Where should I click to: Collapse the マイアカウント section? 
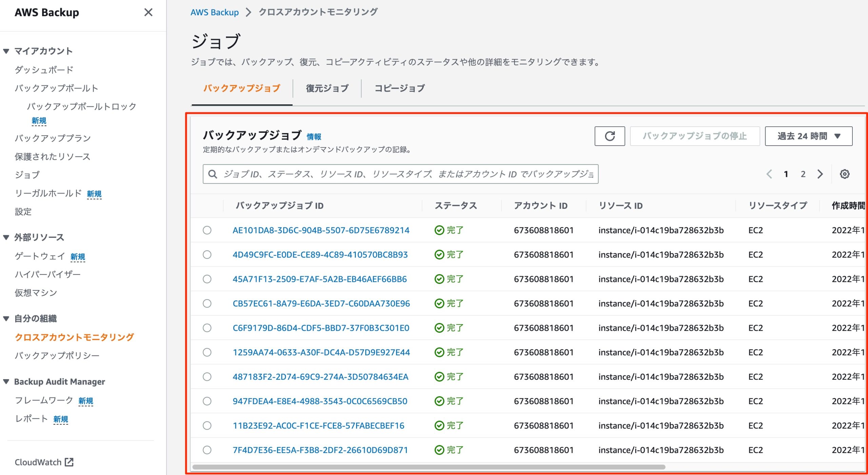coord(6,51)
